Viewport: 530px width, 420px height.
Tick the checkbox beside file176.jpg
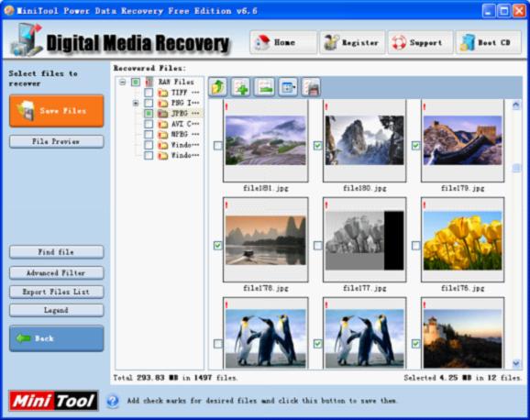(x=415, y=246)
